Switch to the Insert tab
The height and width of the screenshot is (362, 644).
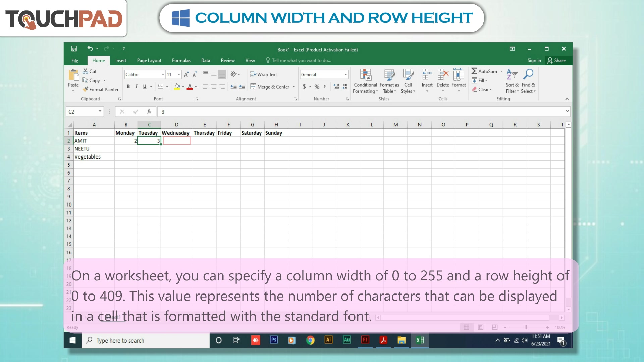(x=121, y=61)
